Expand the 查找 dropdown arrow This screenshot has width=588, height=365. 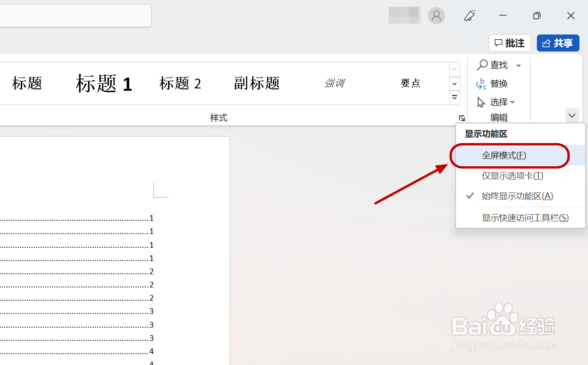pos(518,65)
